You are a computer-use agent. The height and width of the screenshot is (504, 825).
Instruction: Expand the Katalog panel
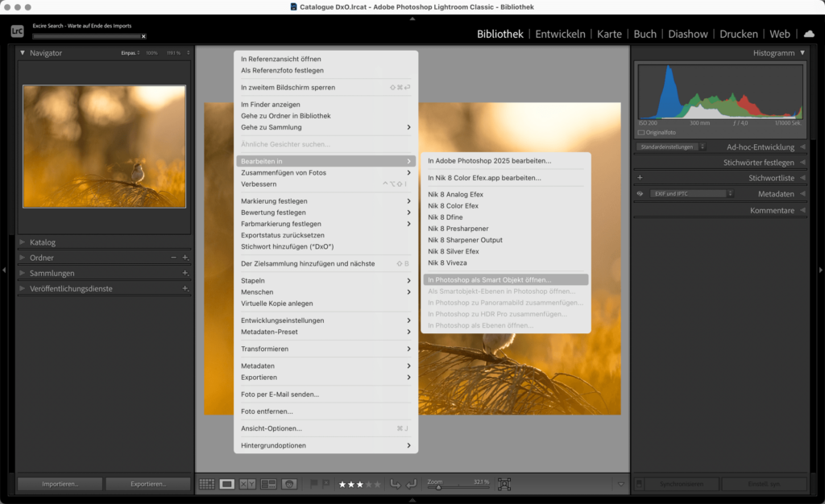pyautogui.click(x=22, y=242)
